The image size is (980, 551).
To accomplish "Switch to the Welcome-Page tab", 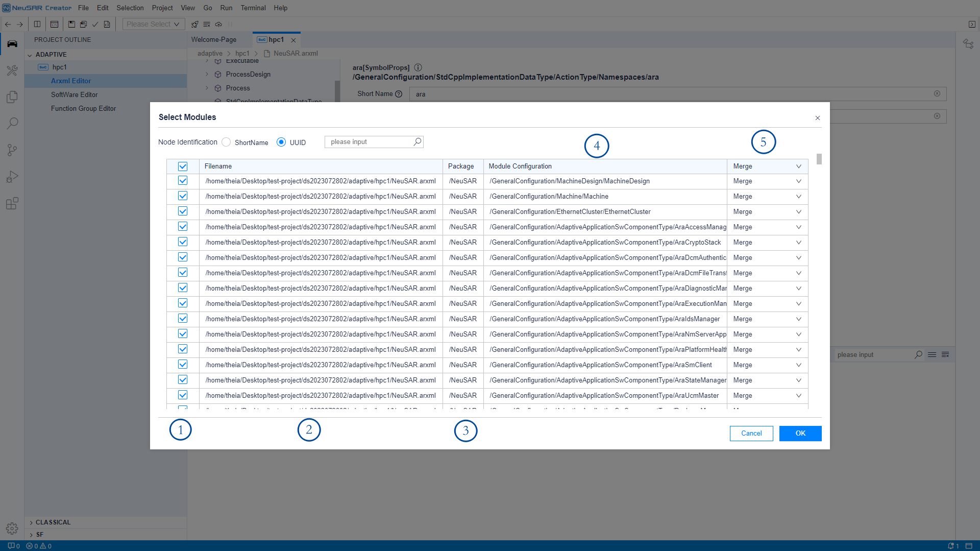I will point(214,39).
